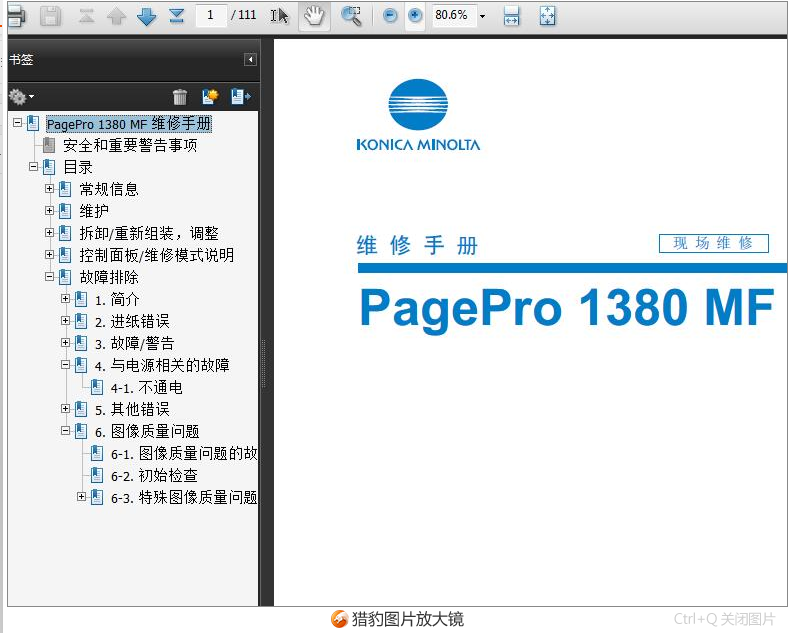Activate the text Select tool

tap(280, 16)
